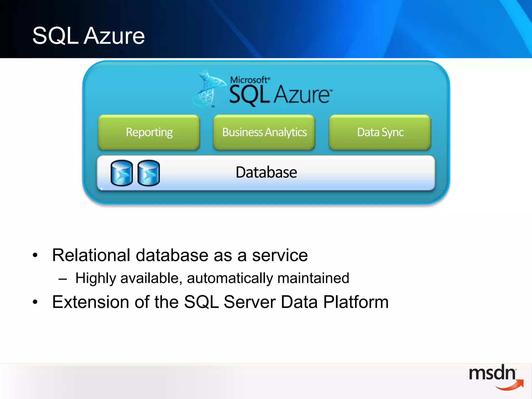The image size is (532, 399).
Task: Click the 'SQL Azure' slide title
Action: (x=89, y=36)
